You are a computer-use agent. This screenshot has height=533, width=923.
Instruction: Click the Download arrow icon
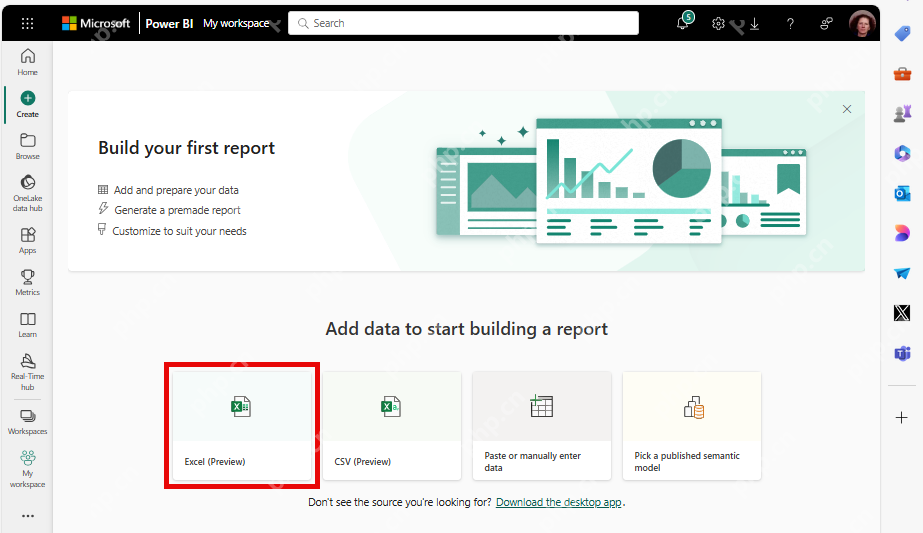754,24
